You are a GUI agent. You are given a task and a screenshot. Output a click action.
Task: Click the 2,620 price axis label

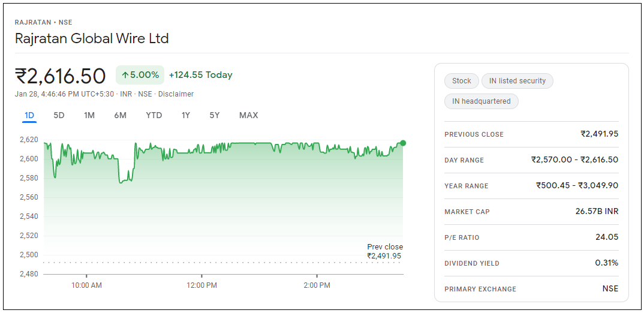click(x=29, y=140)
